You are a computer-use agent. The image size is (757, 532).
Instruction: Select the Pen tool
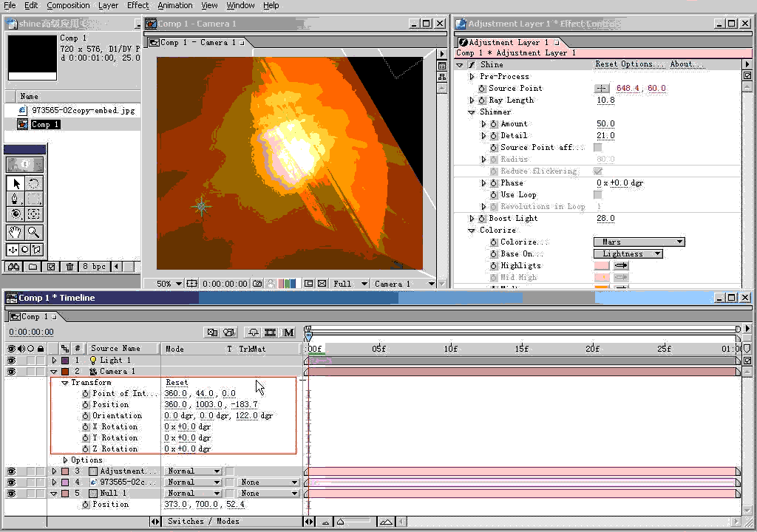tap(16, 199)
